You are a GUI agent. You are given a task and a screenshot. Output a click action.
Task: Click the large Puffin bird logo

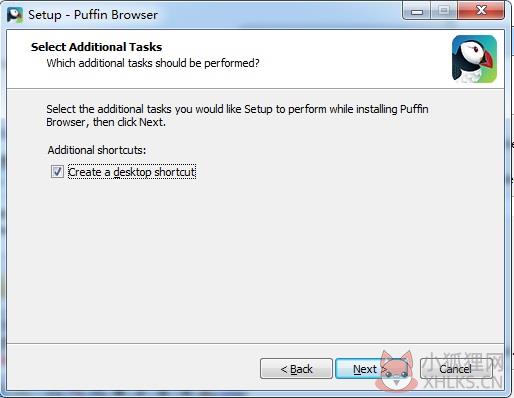pos(474,59)
